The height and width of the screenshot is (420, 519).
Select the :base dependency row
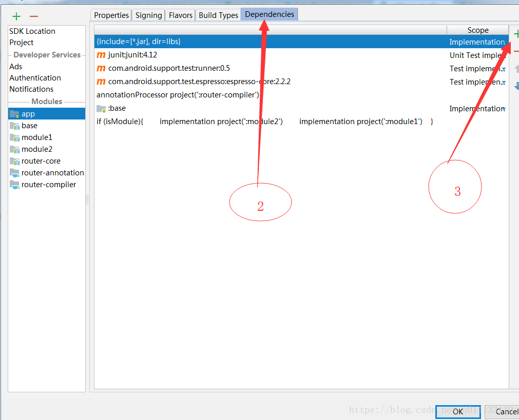301,109
